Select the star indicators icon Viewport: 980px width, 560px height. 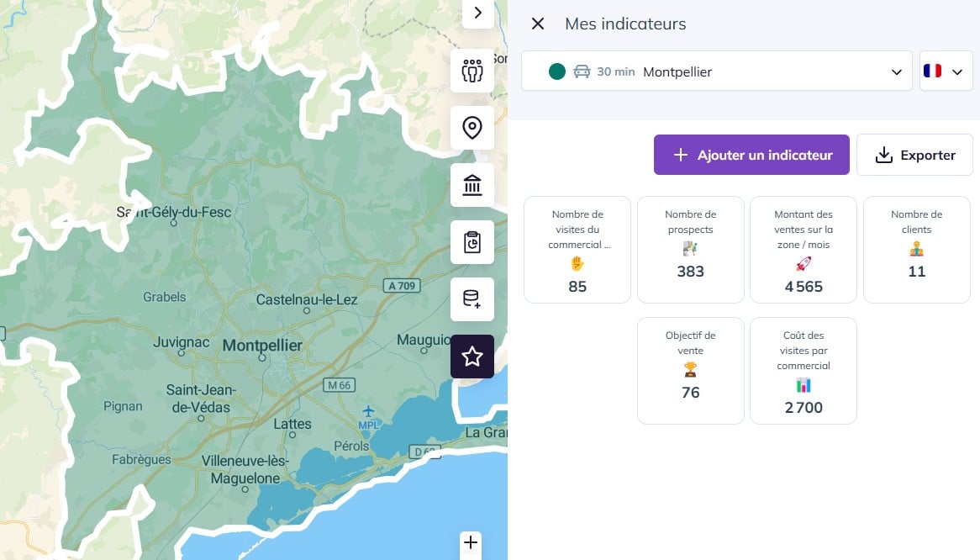(x=472, y=357)
